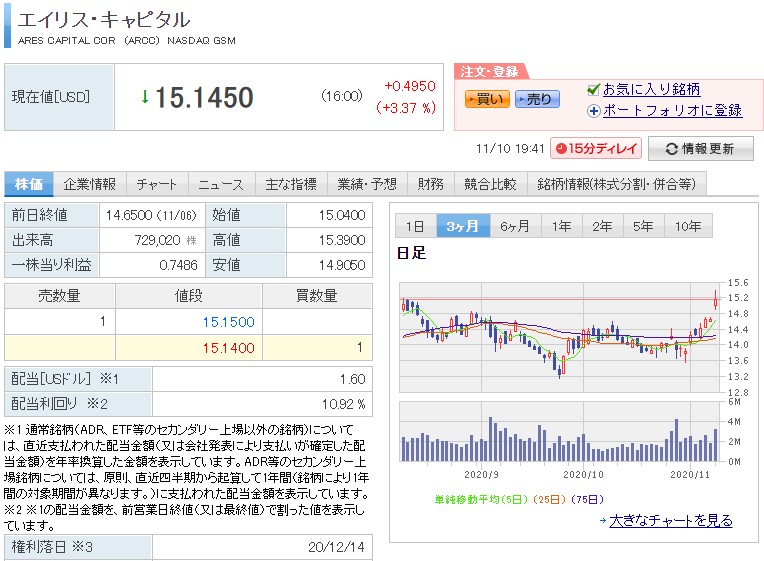764x561 pixels.
Task: Switch to the 財務 tab
Action: point(430,184)
